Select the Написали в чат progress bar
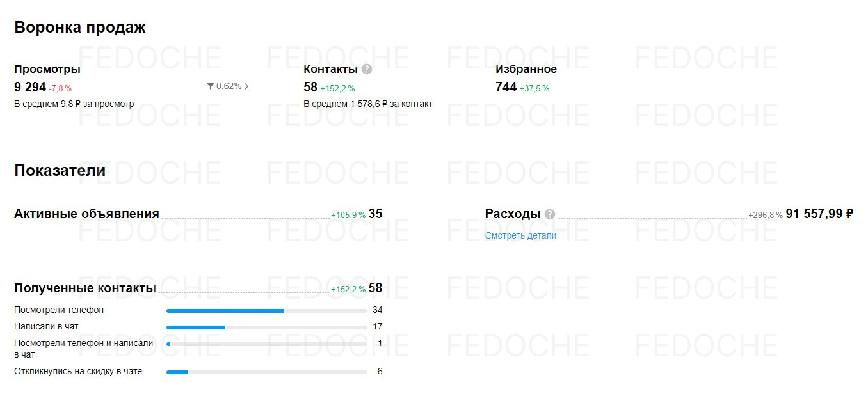Screen dimensions: 868x403 (266, 327)
